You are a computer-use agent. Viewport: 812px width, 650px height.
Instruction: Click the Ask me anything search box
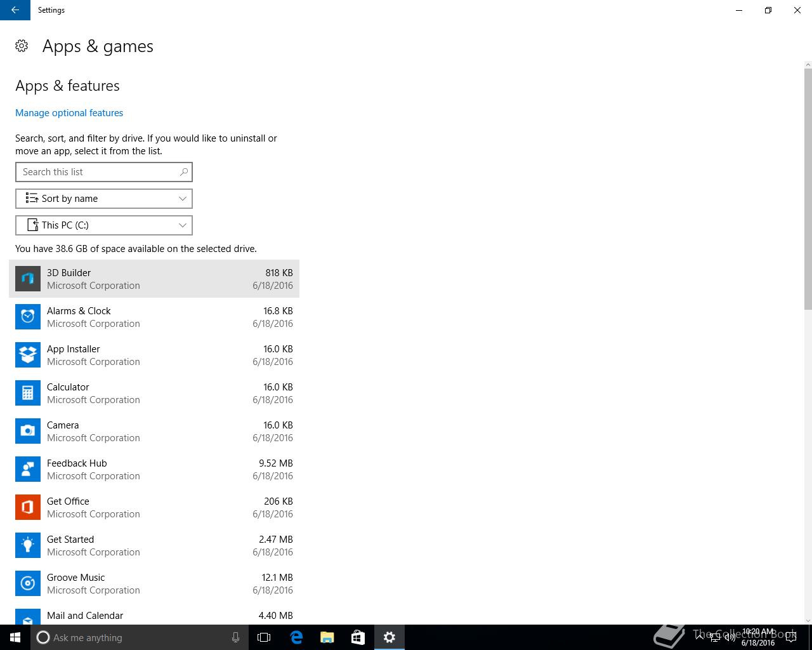140,637
